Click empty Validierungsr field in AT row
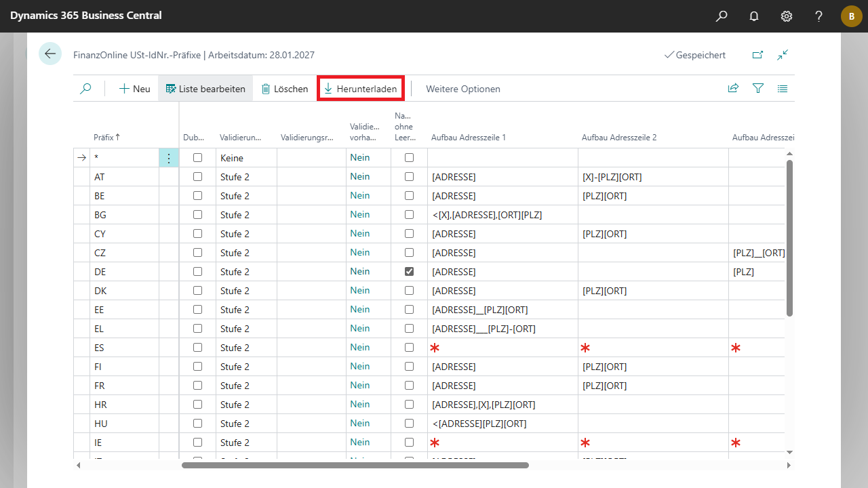 pos(311,177)
